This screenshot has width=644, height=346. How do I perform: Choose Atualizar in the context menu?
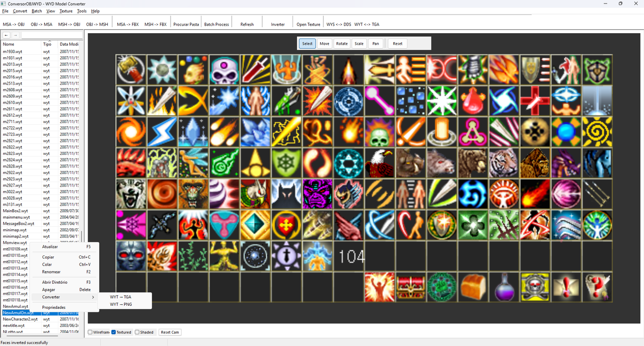point(64,247)
